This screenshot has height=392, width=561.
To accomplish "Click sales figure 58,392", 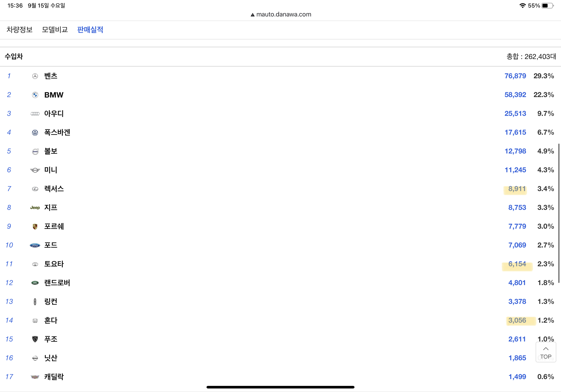I will [x=515, y=95].
